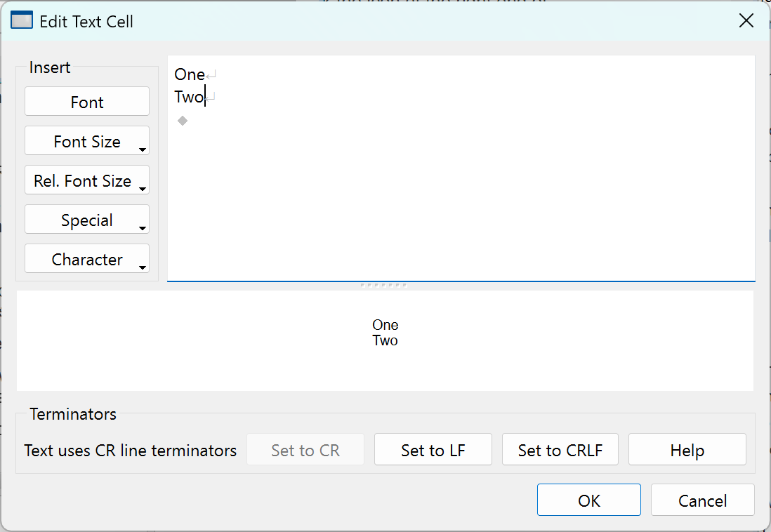Click the word Two in the editor

(188, 97)
